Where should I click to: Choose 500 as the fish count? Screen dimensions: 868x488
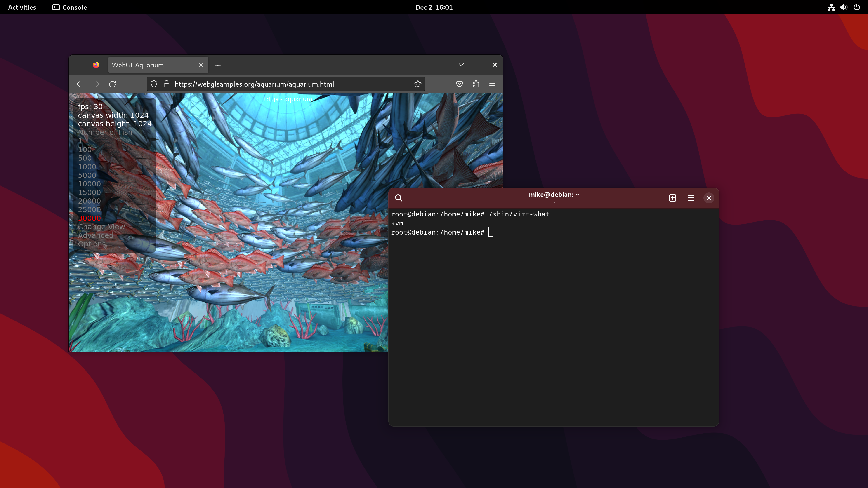(x=85, y=158)
